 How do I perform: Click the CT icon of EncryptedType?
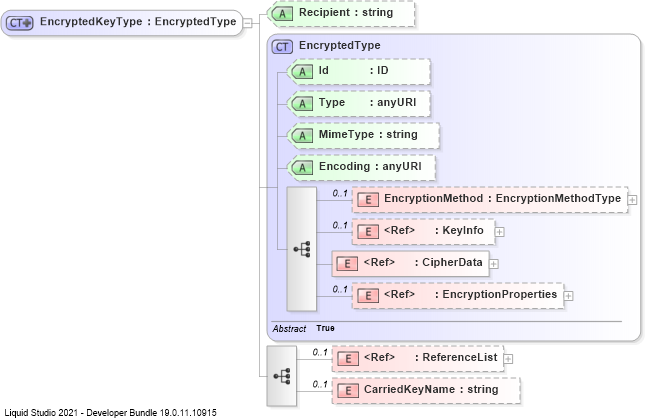[x=282, y=46]
